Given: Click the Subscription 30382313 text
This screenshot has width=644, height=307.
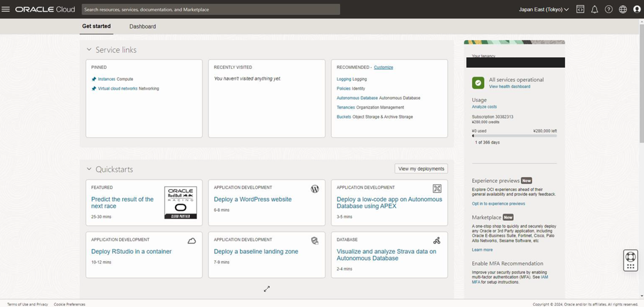Looking at the screenshot, I should pos(493,117).
